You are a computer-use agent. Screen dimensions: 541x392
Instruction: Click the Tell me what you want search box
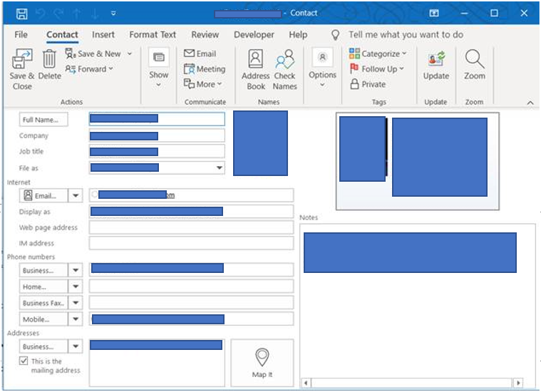[x=406, y=34]
